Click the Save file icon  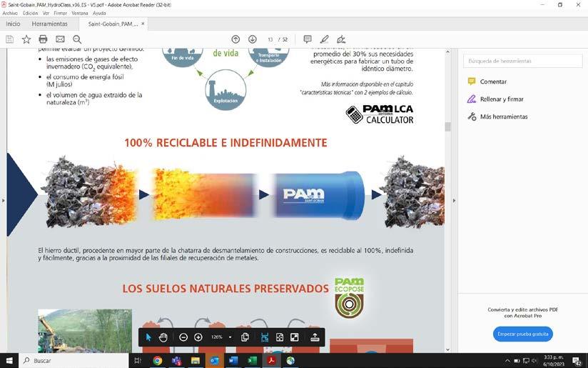point(10,39)
